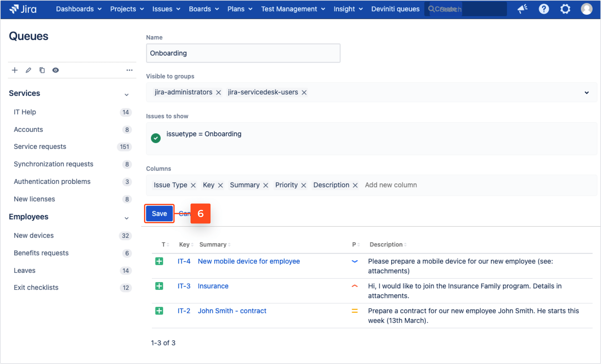Viewport: 601px width, 364px height.
Task: Remove the Priority column chip
Action: coord(304,185)
